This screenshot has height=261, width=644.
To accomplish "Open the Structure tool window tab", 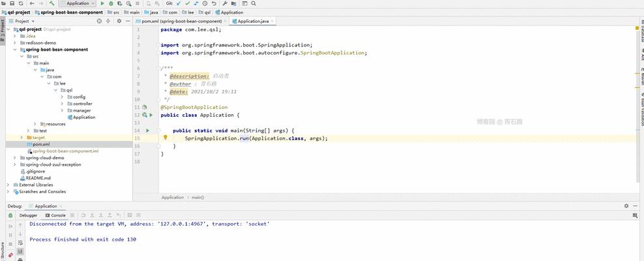I will tap(3, 252).
